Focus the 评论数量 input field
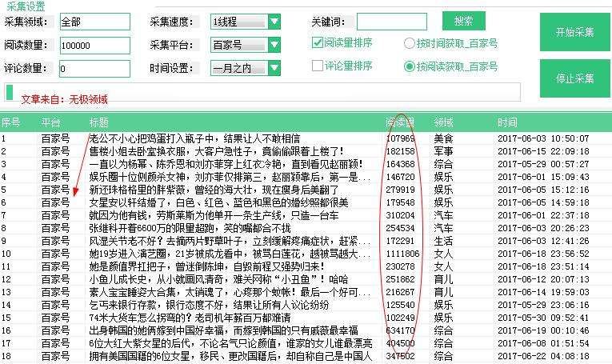612x364 pixels. [95, 69]
